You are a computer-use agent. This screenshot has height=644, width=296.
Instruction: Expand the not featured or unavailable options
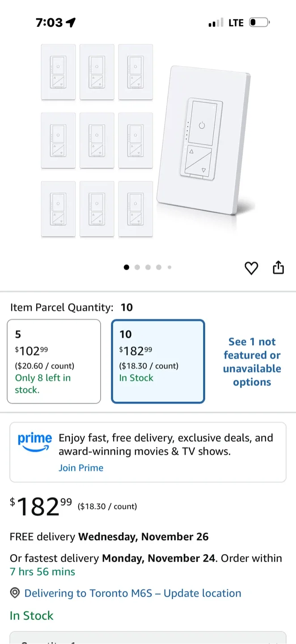(252, 361)
